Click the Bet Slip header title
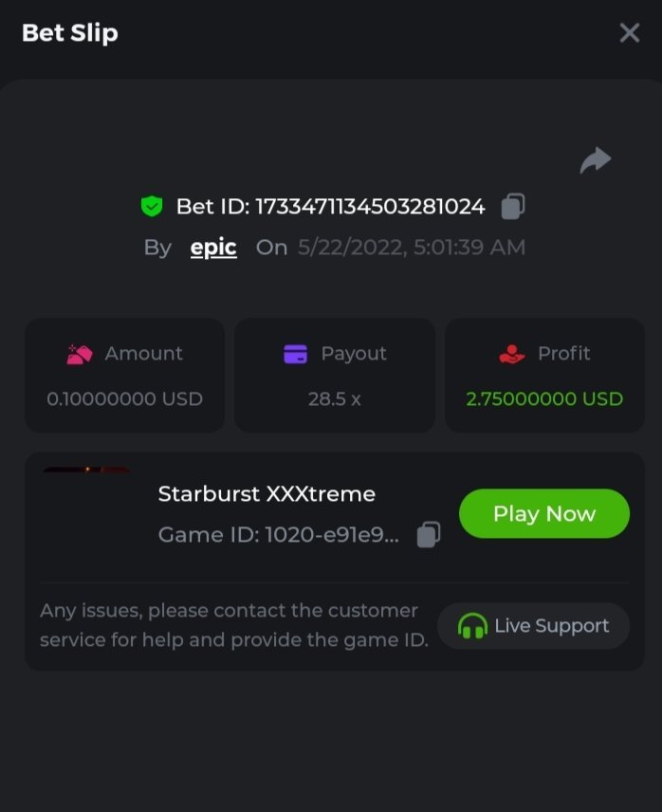 pyautogui.click(x=70, y=33)
